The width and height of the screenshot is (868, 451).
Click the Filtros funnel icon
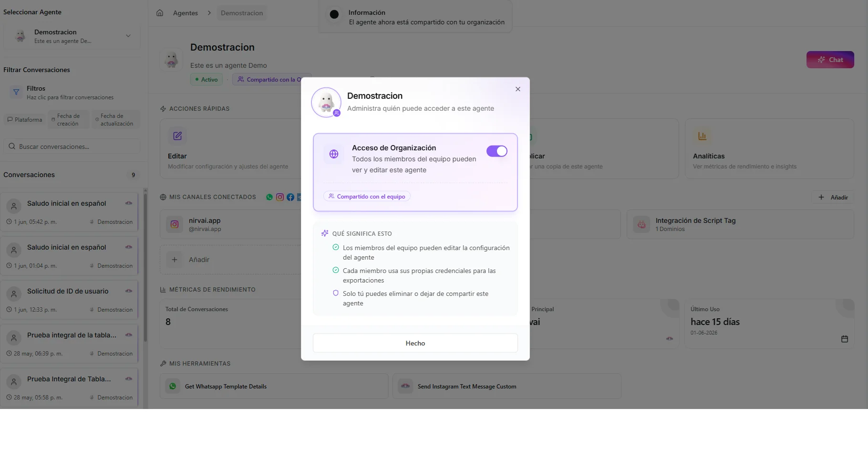click(16, 92)
